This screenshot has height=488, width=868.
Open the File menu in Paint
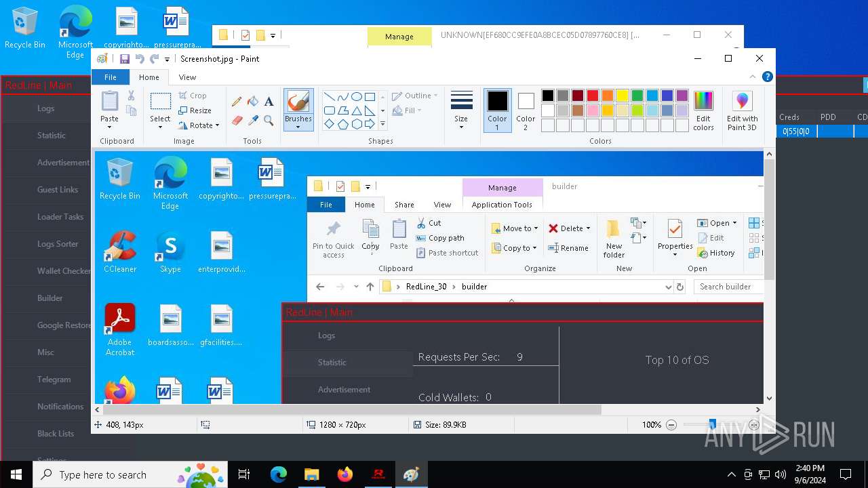(x=110, y=77)
